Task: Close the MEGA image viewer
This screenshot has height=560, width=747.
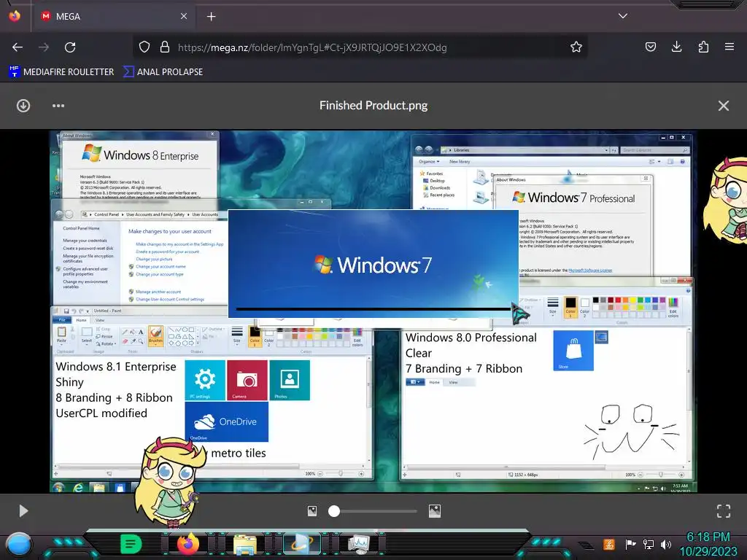Action: [x=723, y=106]
